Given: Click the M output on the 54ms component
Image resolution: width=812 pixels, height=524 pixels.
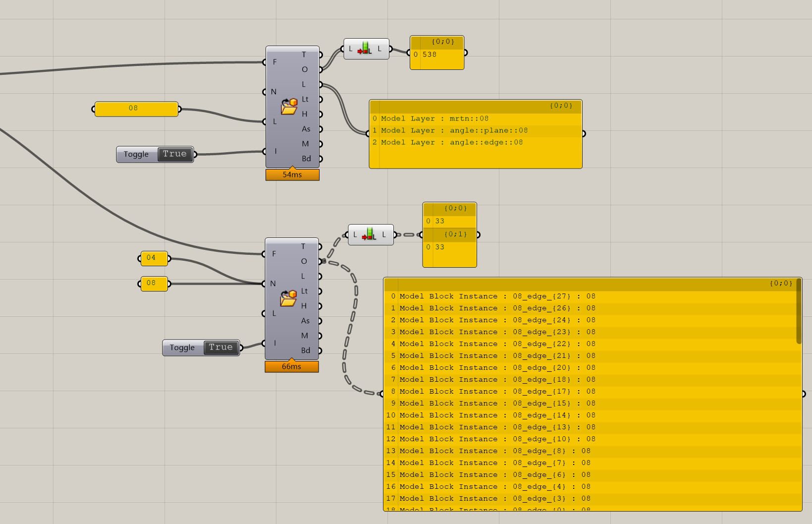Looking at the screenshot, I should pos(305,144).
